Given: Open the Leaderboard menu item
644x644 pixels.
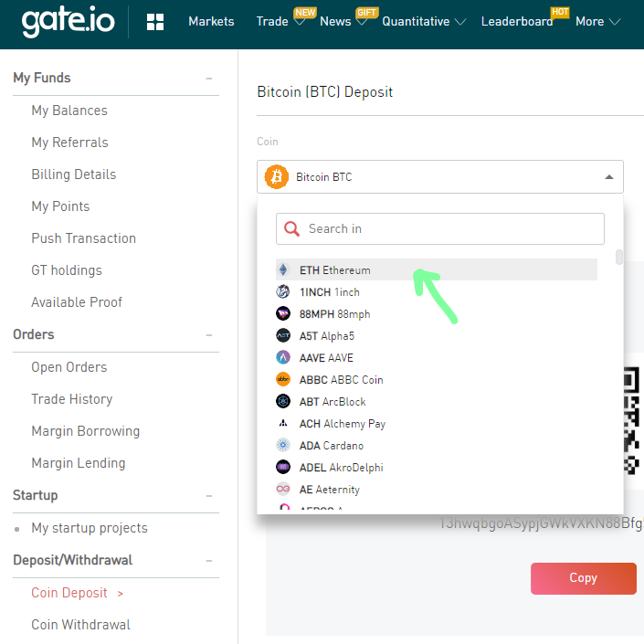Looking at the screenshot, I should click(x=517, y=21).
